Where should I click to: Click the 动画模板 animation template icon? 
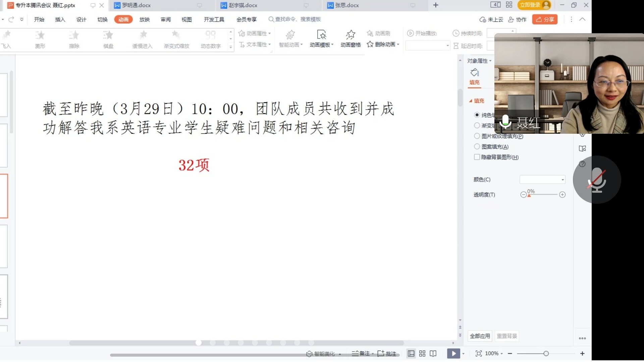click(x=321, y=35)
